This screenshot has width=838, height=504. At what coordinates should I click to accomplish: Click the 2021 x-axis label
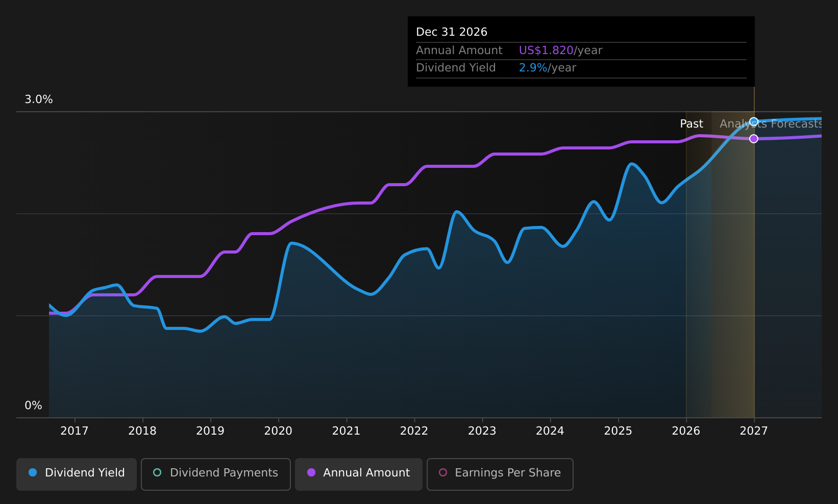pos(346,431)
